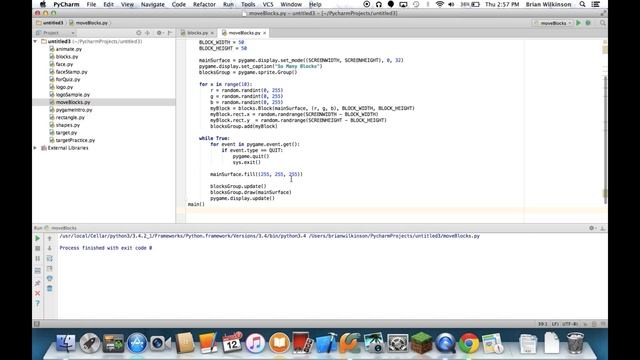Open face.py in the project tree
640x360 pixels.
click(64, 64)
